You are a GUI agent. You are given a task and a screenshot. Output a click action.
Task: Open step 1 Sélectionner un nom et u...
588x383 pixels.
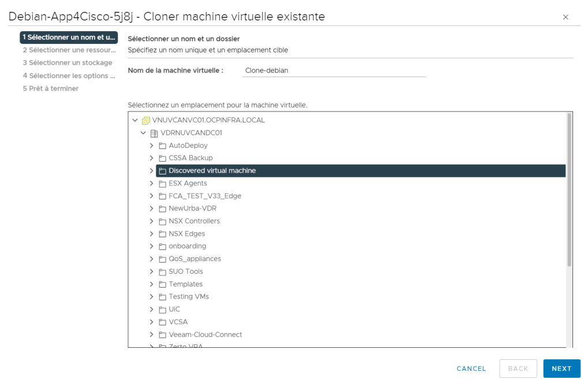[x=69, y=37]
